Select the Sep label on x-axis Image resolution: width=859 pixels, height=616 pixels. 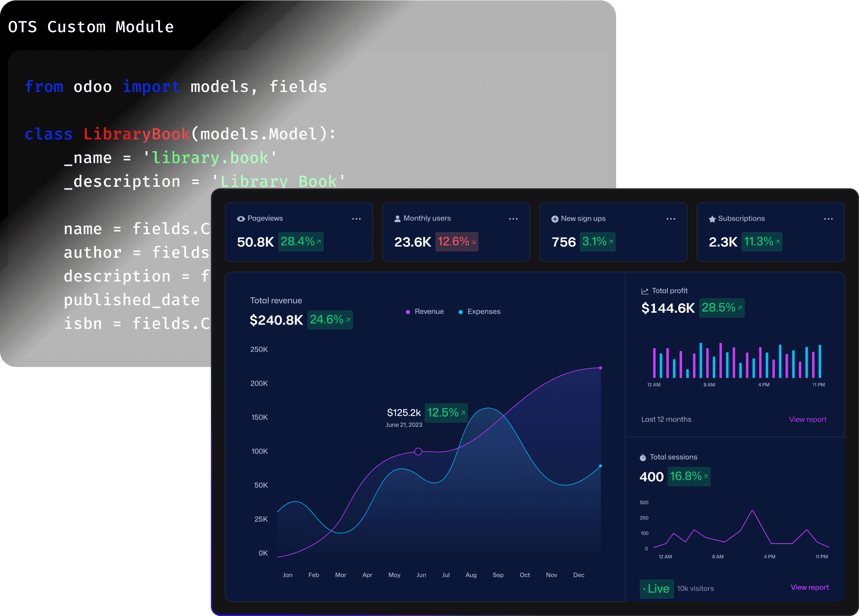point(498,575)
